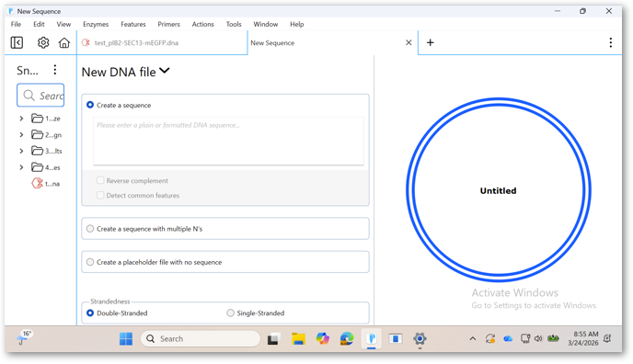Select Create a sequence radio option
This screenshot has width=633, height=364.
pyautogui.click(x=90, y=105)
